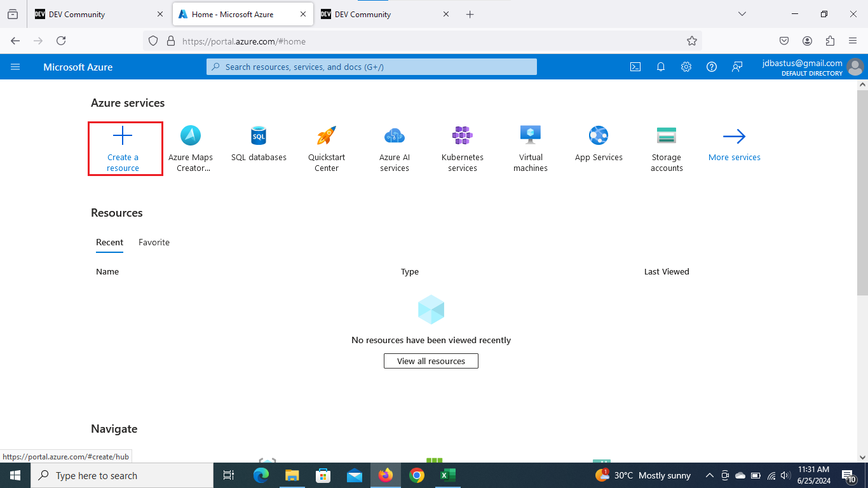
Task: Switch to last DEV Community browser tab
Action: [386, 14]
